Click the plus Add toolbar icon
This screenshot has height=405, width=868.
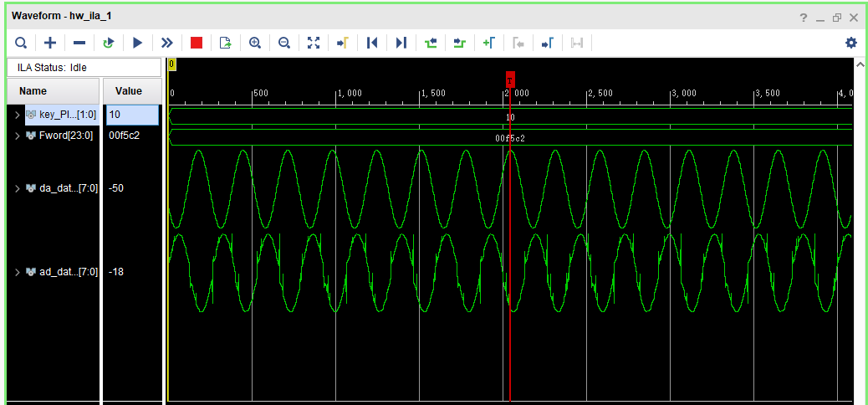pyautogui.click(x=50, y=43)
